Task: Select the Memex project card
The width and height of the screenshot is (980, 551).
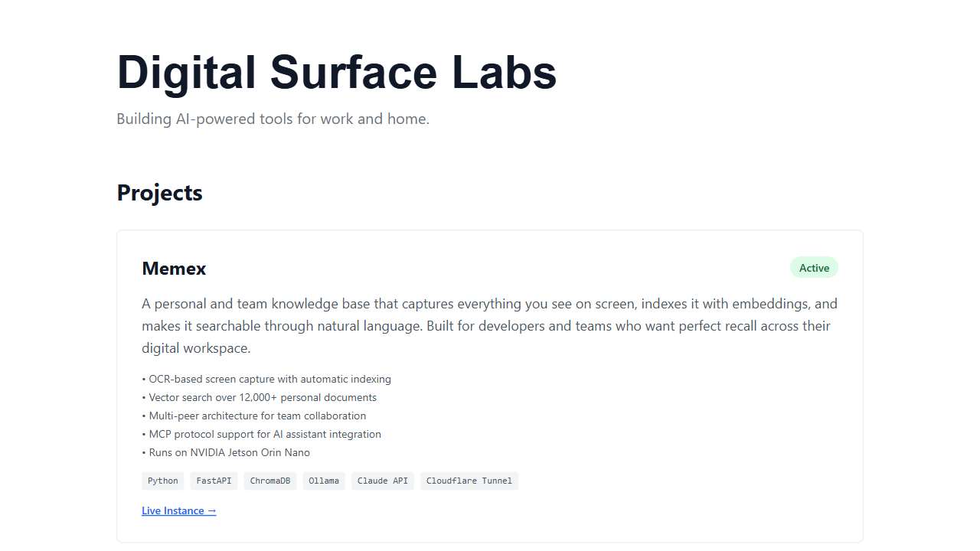Action: pos(490,383)
